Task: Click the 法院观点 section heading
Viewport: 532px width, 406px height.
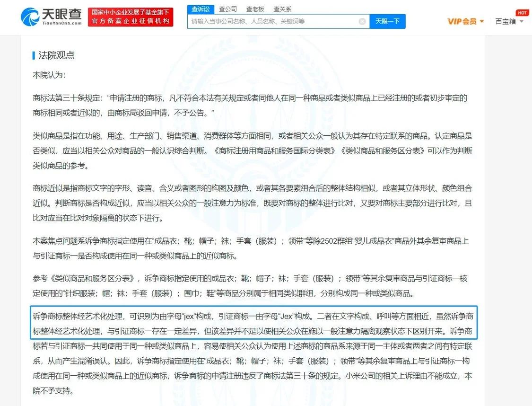Action: tap(56, 55)
